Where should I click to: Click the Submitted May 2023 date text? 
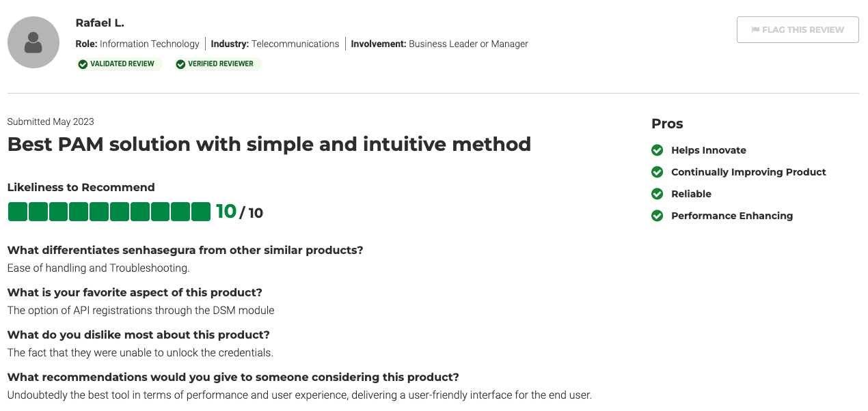pos(51,122)
